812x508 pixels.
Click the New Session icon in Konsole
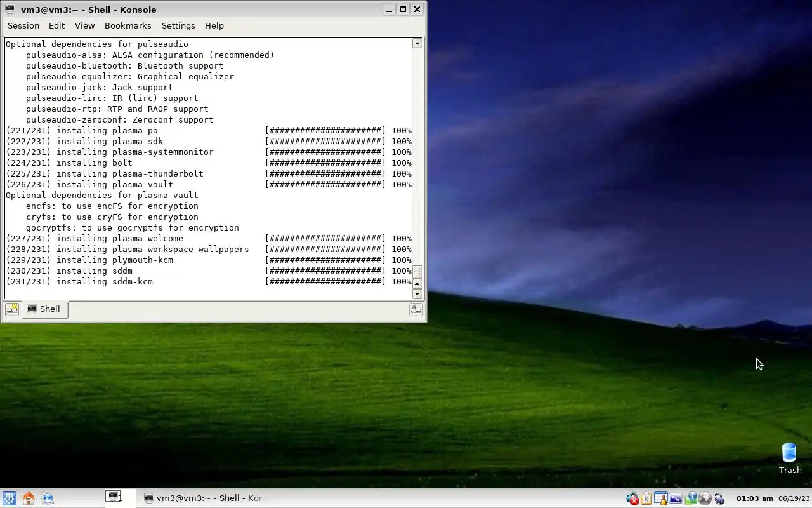12,309
